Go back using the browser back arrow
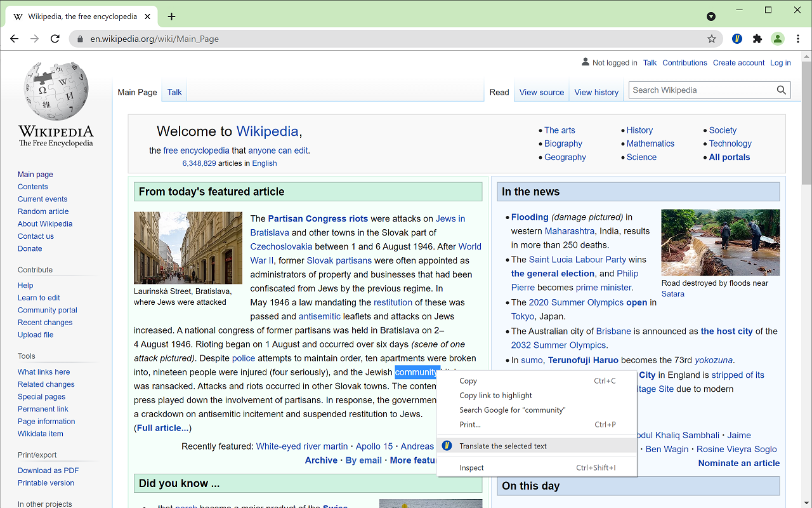The image size is (812, 508). pyautogui.click(x=14, y=39)
